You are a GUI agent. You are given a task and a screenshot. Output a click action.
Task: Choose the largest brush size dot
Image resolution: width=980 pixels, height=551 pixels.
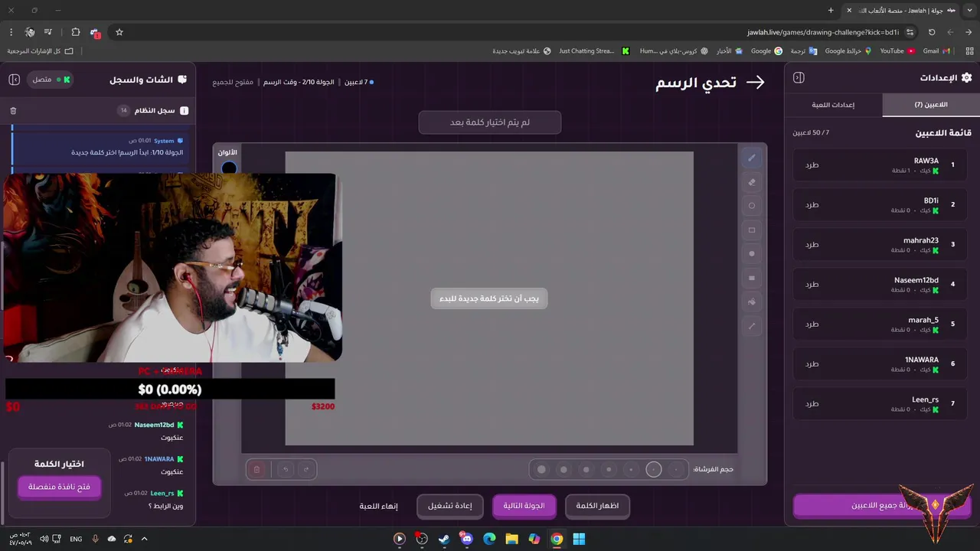(541, 470)
